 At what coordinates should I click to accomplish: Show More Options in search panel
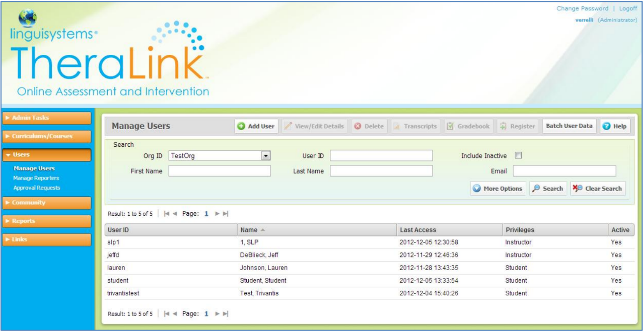[x=498, y=189]
